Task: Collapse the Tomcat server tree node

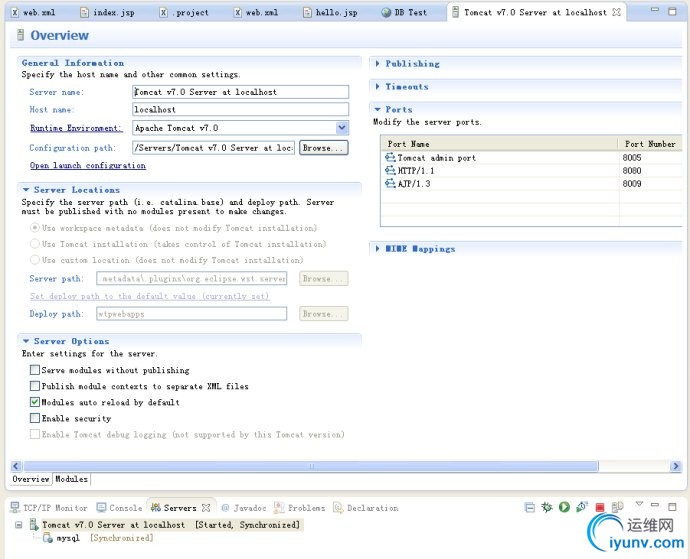Action: click(x=18, y=525)
